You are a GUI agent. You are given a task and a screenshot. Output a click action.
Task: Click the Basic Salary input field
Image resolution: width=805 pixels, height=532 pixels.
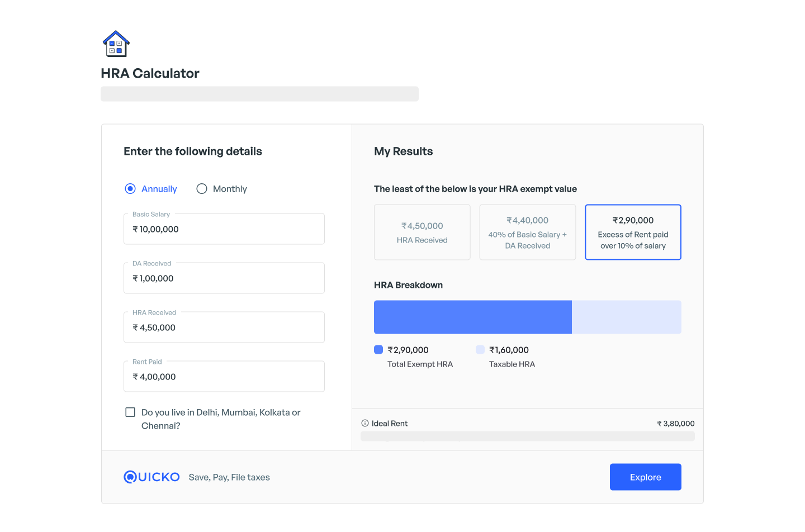click(x=224, y=229)
